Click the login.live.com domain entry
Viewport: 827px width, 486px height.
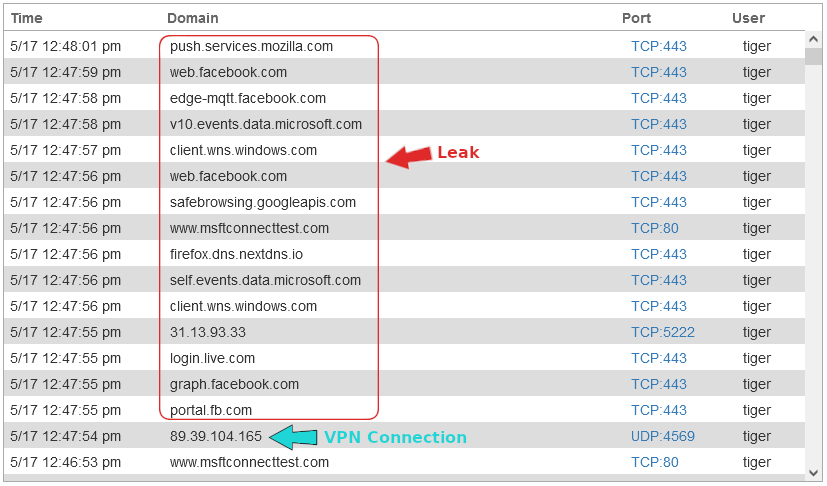212,358
